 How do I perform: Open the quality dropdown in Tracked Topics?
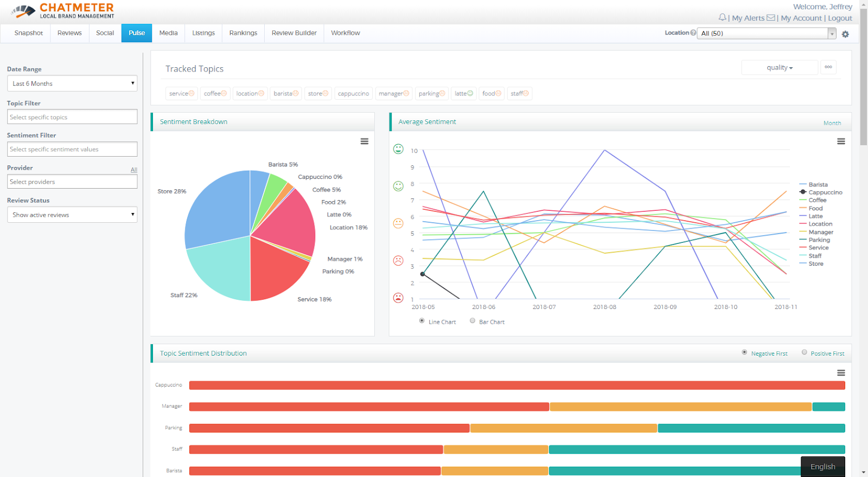pos(780,68)
